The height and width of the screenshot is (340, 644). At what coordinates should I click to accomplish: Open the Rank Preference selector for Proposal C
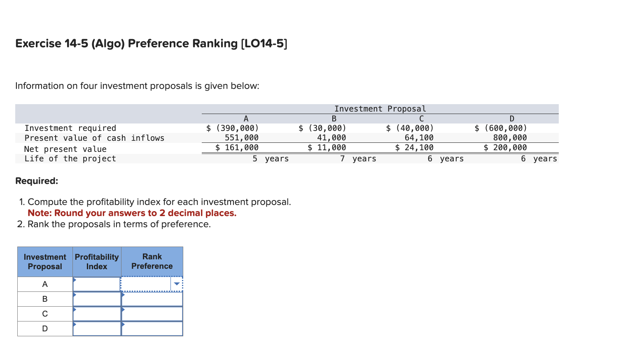point(152,314)
